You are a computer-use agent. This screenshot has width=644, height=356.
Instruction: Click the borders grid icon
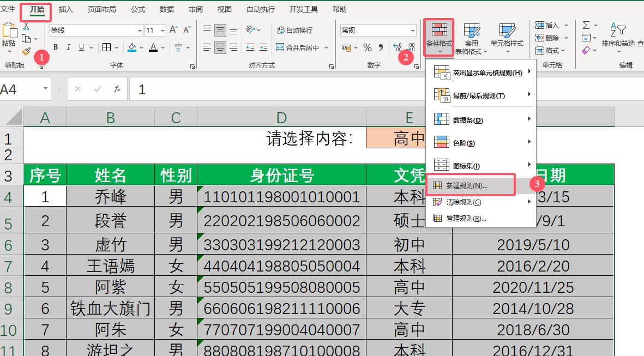pyautogui.click(x=107, y=47)
